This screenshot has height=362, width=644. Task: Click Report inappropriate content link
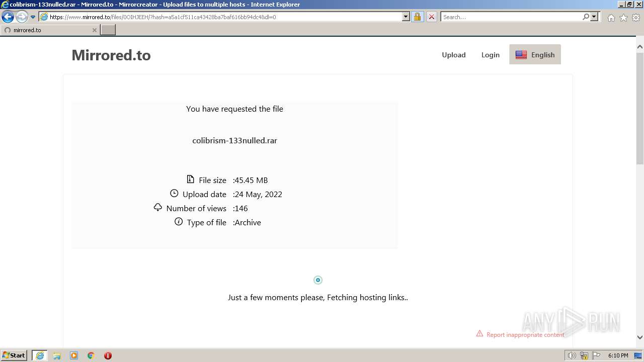(525, 335)
